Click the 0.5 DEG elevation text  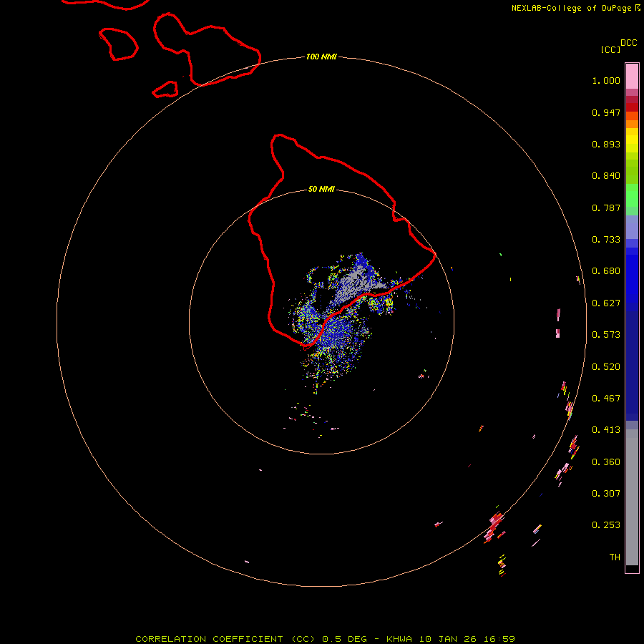click(x=345, y=639)
